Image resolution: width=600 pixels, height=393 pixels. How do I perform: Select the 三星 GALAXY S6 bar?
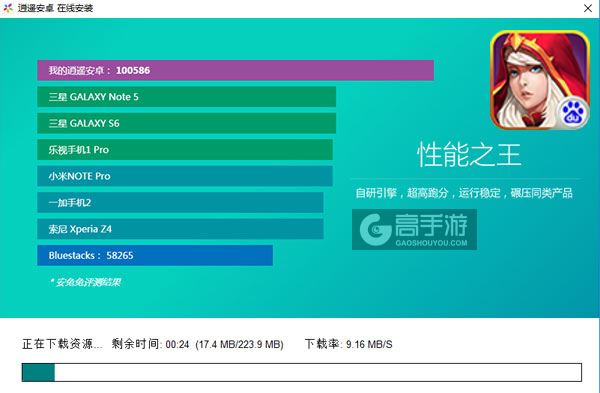pyautogui.click(x=186, y=123)
